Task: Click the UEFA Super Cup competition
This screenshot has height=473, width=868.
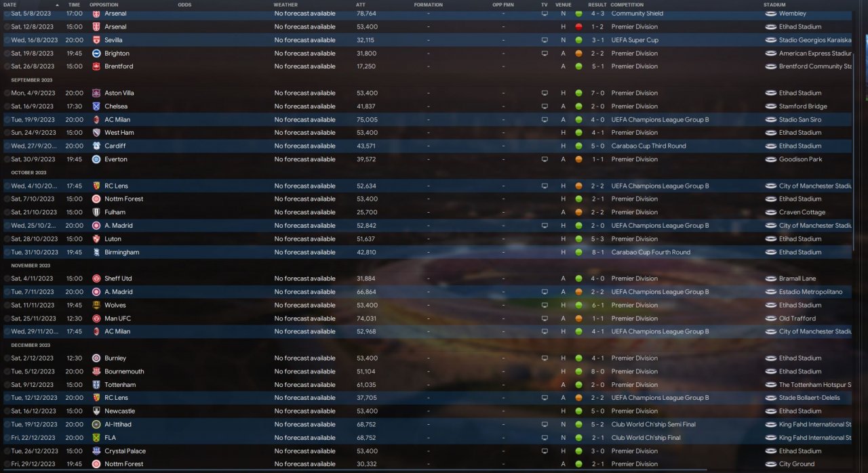Action: coord(635,40)
